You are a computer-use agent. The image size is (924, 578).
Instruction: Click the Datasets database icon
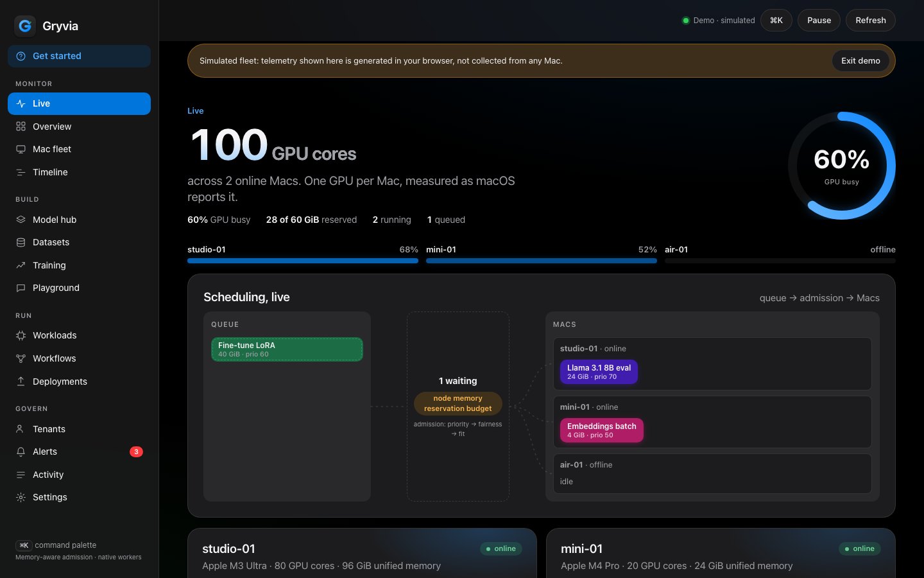point(21,242)
